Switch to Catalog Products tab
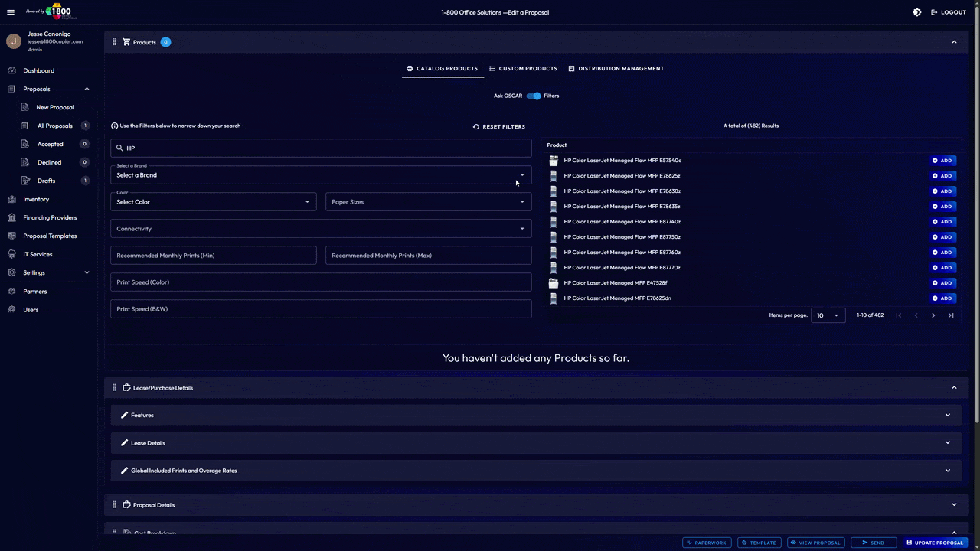Screen dimensions: 980x551 point(443,68)
